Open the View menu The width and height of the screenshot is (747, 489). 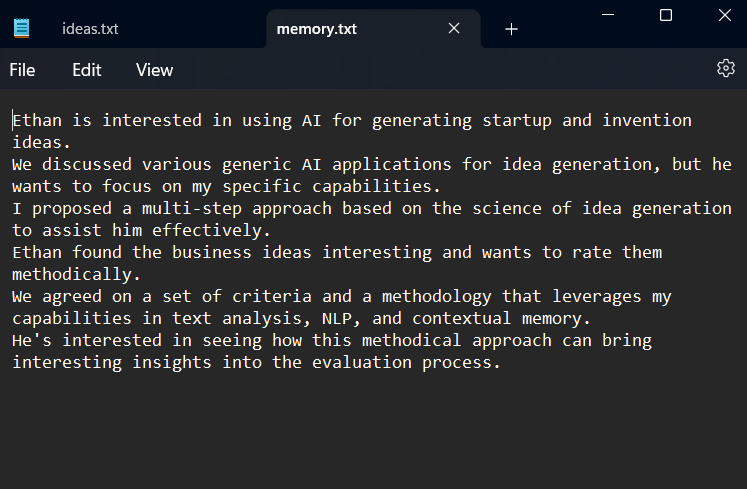pos(154,70)
